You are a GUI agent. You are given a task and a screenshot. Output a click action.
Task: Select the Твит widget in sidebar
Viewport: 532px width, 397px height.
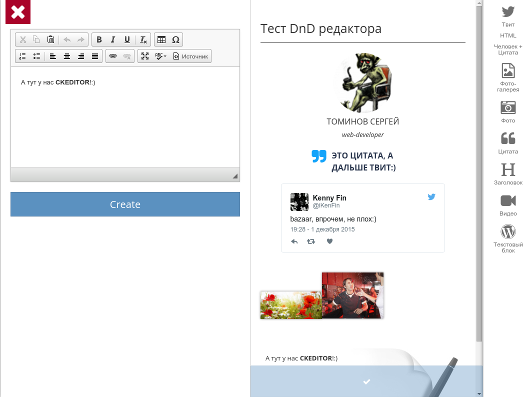[x=508, y=15]
